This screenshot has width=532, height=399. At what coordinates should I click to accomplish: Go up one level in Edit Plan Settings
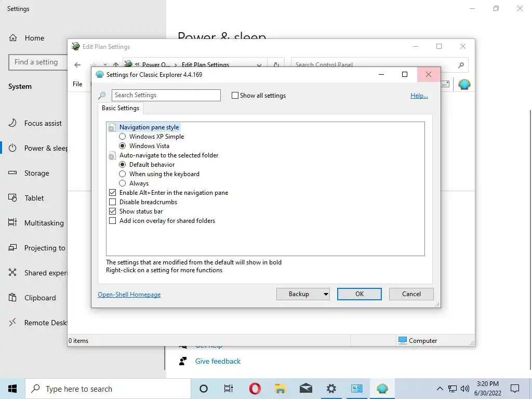point(116,65)
